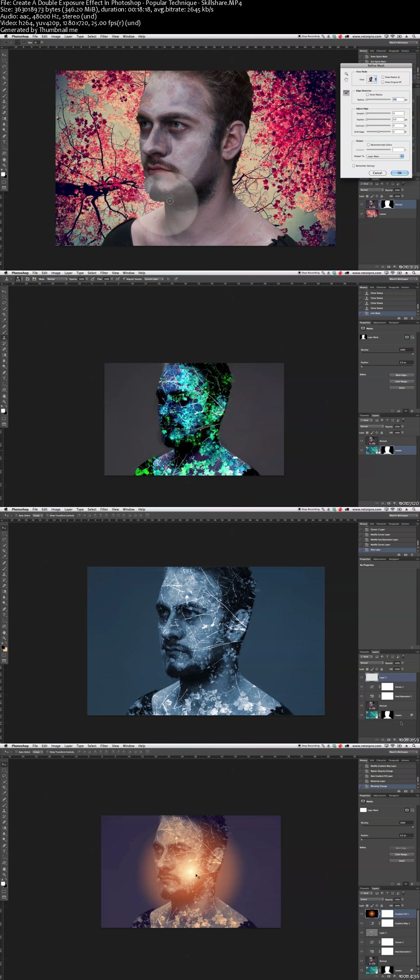The image size is (420, 980).
Task: Open Current Layer sample dropdown in options bar
Action: tap(154, 279)
